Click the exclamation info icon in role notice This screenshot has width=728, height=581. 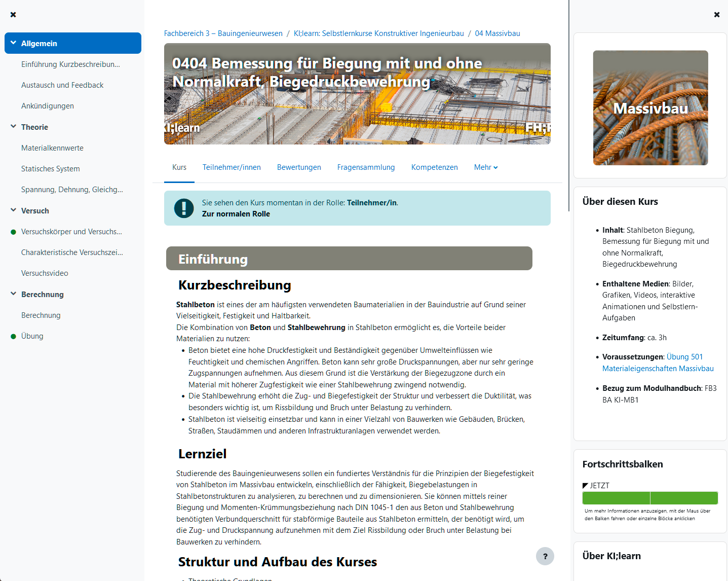tap(184, 208)
